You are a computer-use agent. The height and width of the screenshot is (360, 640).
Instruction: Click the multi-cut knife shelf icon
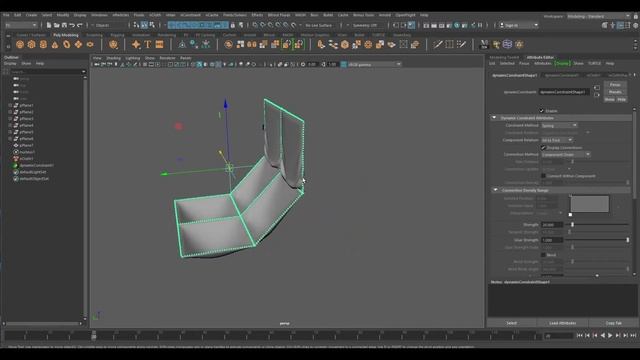[438, 44]
